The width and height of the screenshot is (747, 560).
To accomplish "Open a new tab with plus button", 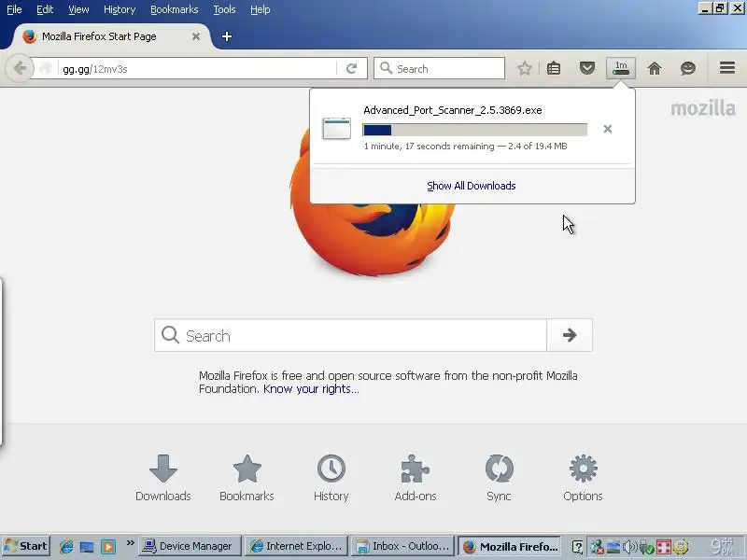I will pos(227,36).
